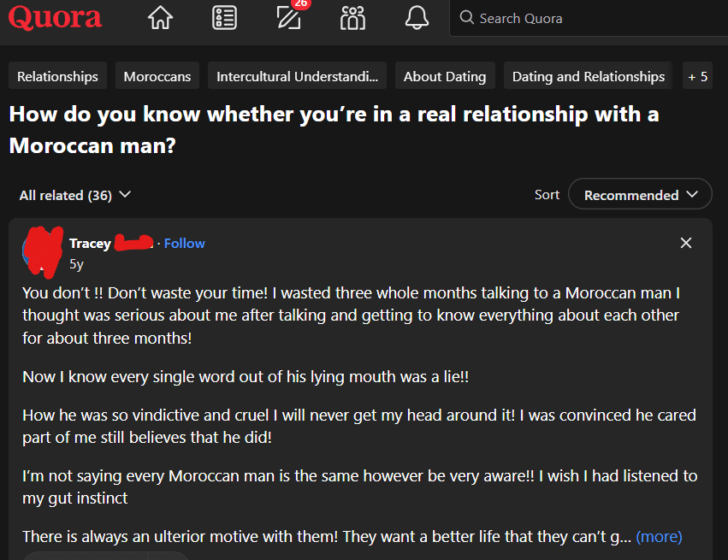This screenshot has width=728, height=560.
Task: Select the Relationships topic tab
Action: 57,75
